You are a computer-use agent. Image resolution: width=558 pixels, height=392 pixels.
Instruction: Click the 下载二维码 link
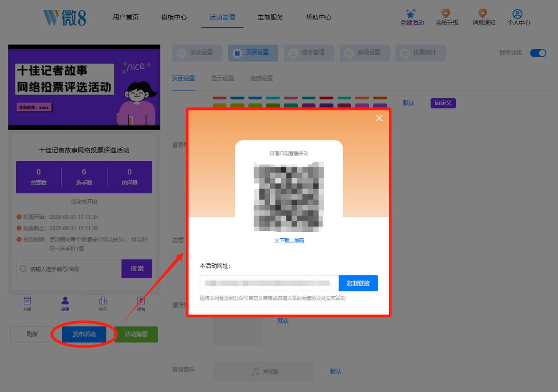pos(289,241)
